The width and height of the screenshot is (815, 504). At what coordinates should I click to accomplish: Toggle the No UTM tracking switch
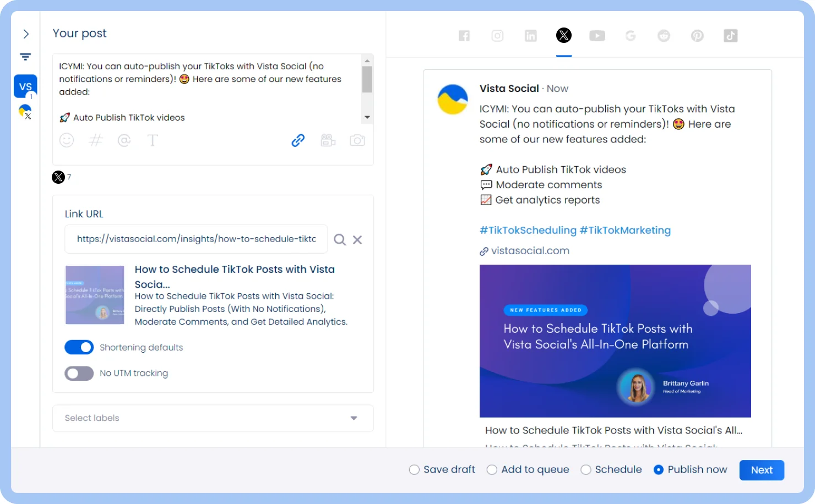coord(79,373)
